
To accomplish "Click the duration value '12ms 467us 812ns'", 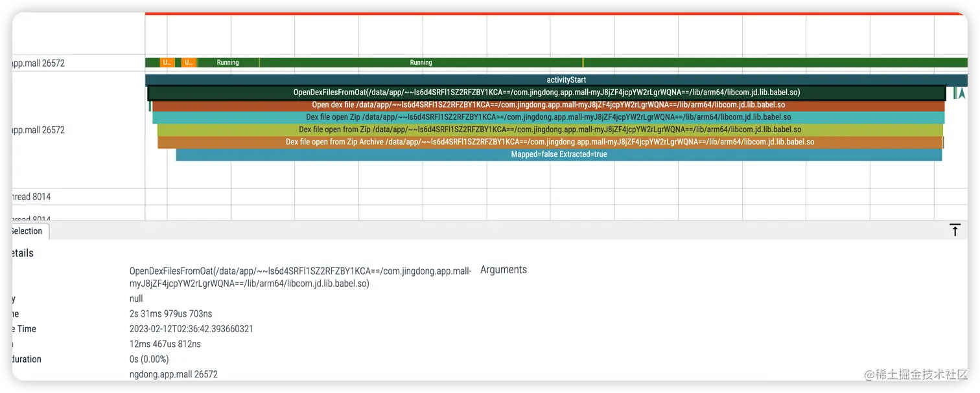I will click(x=165, y=344).
